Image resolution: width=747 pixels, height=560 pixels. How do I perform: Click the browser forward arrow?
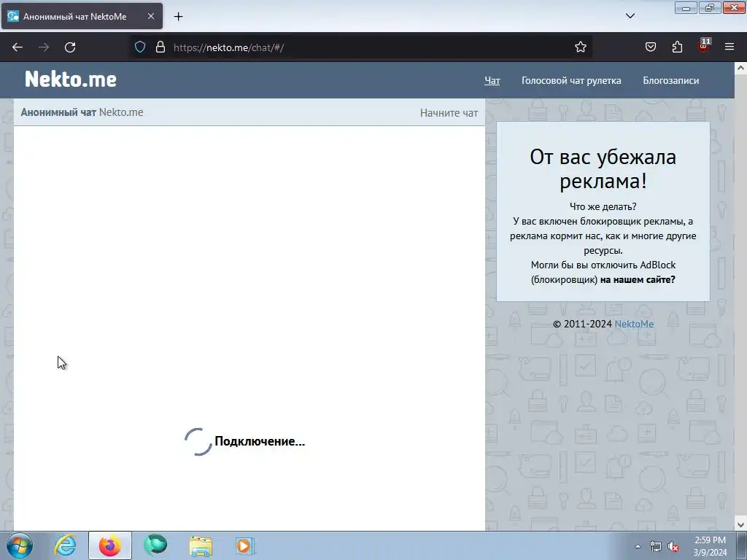pyautogui.click(x=44, y=47)
